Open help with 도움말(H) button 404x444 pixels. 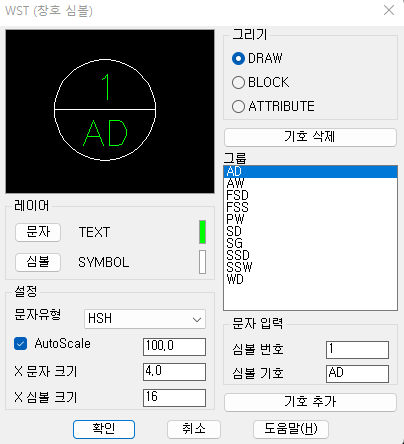point(291,429)
